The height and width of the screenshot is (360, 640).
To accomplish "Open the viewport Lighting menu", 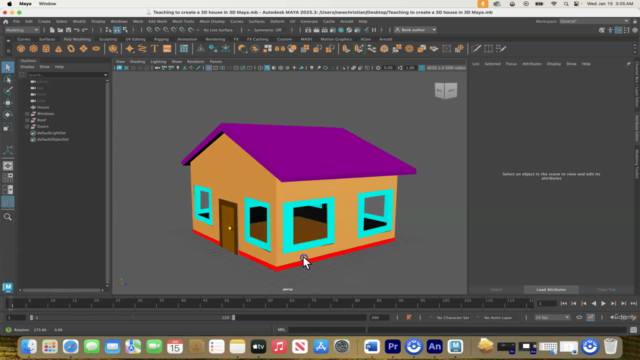I will [158, 62].
